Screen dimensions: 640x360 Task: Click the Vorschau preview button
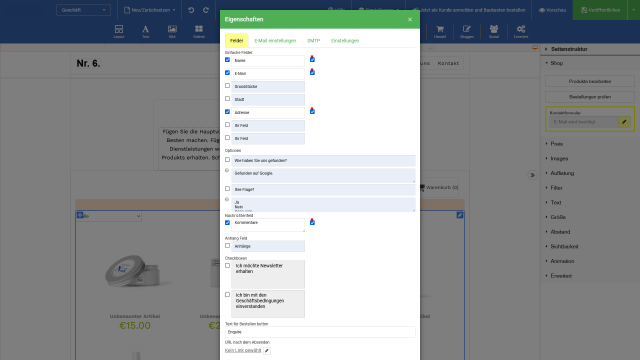[552, 10]
